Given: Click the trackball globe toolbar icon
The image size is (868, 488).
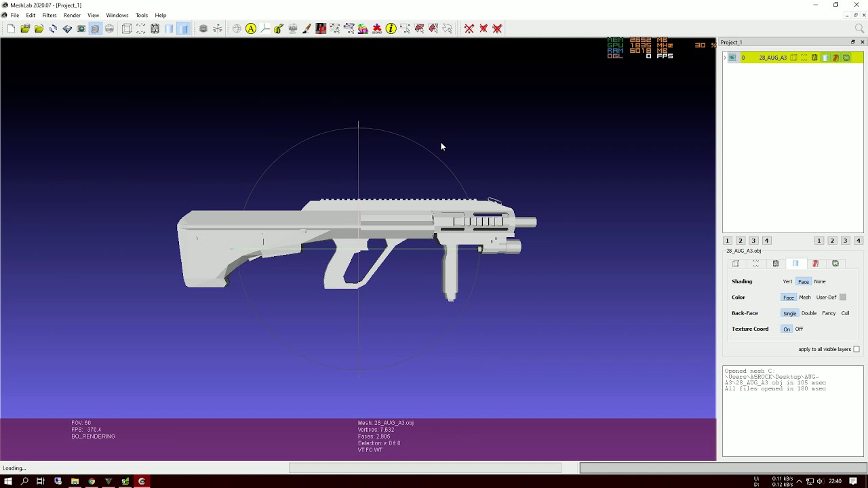Looking at the screenshot, I should (x=237, y=28).
